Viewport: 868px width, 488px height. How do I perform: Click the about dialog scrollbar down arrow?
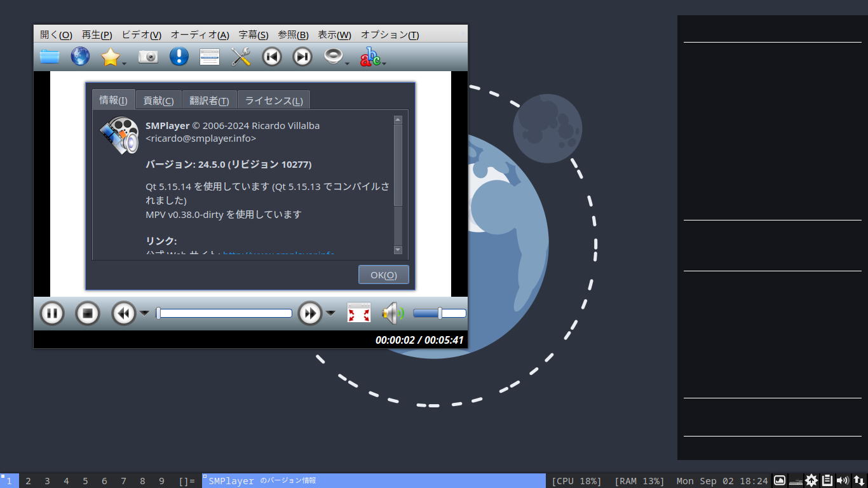398,250
